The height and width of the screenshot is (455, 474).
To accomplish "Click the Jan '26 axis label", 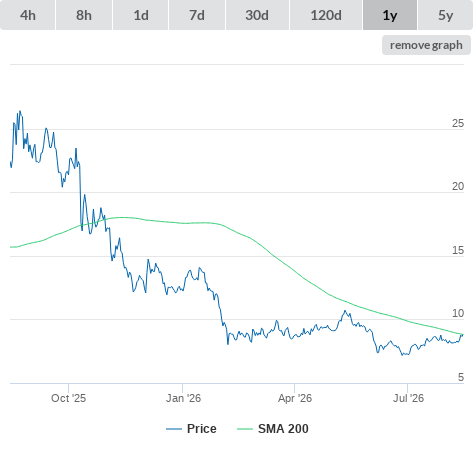I will (x=183, y=398).
